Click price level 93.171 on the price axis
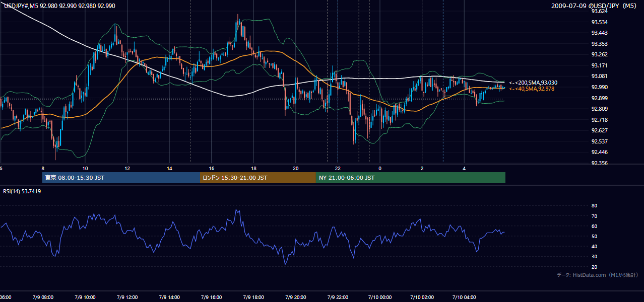 (599, 65)
